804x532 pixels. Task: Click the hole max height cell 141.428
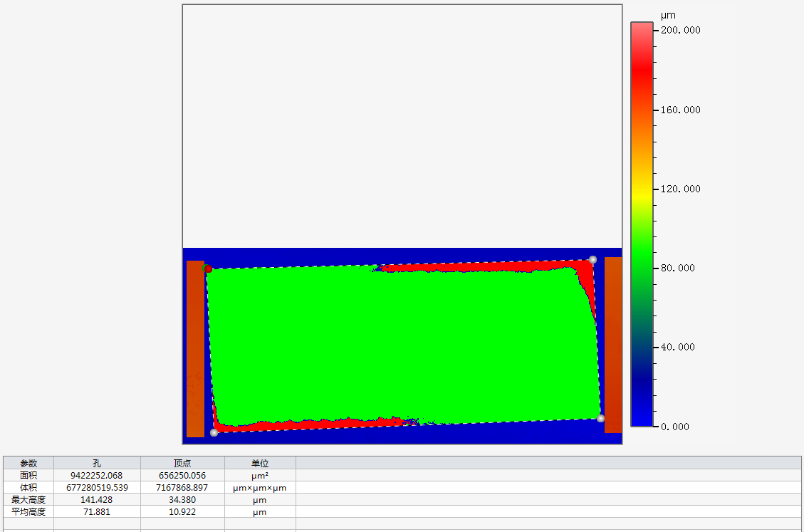[x=97, y=500]
